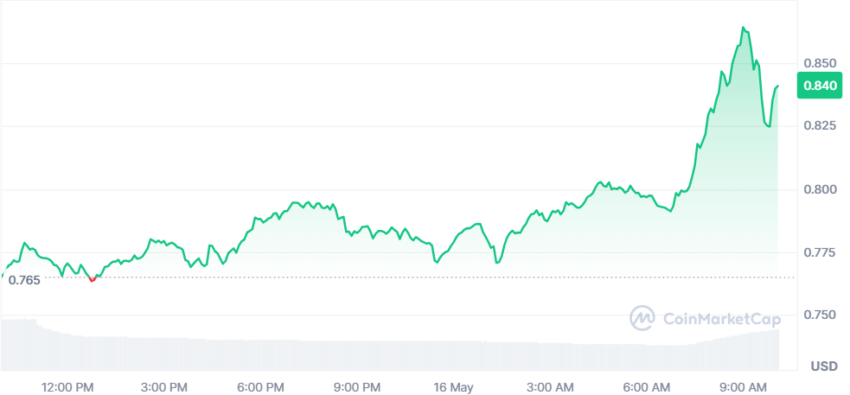Click the CoinMarketCap logo icon
The image size is (850, 395).
(642, 318)
